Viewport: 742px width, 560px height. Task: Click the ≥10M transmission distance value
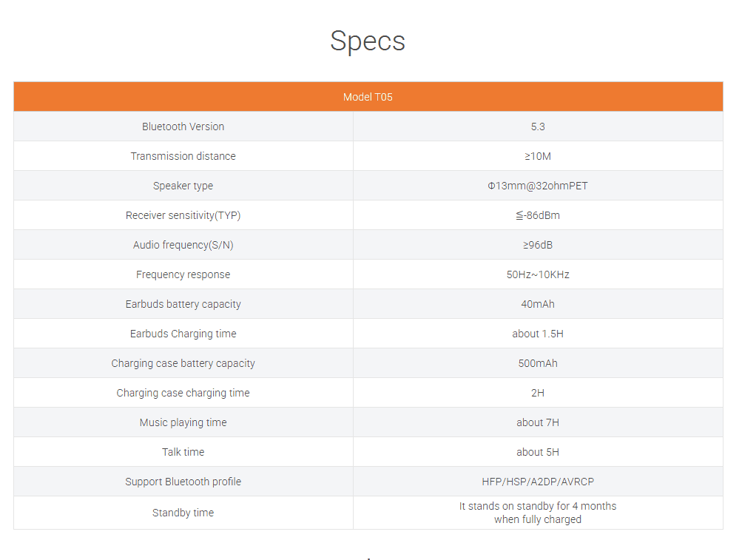538,156
